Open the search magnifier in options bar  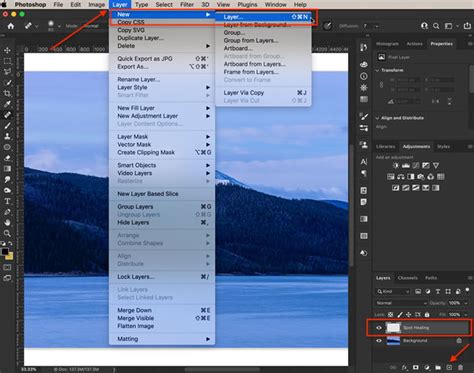pyautogui.click(x=436, y=26)
